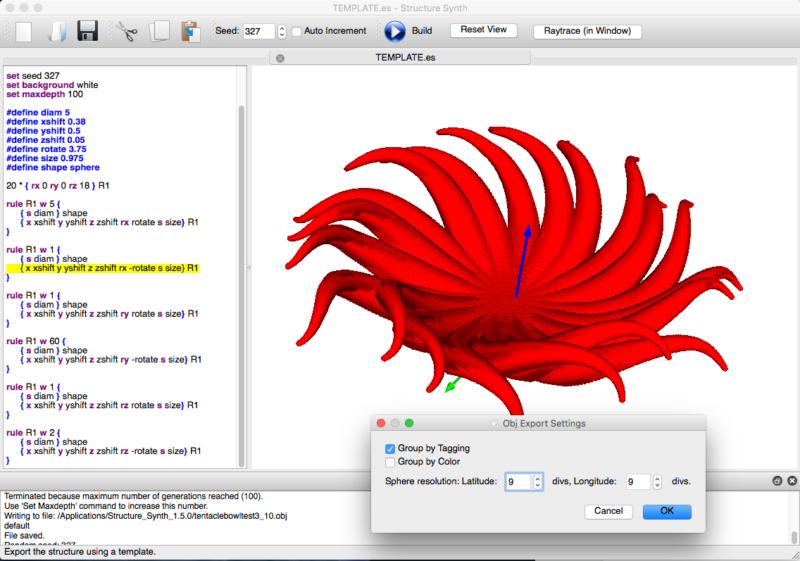
Task: Cut selection with the scissors icon
Action: (127, 31)
